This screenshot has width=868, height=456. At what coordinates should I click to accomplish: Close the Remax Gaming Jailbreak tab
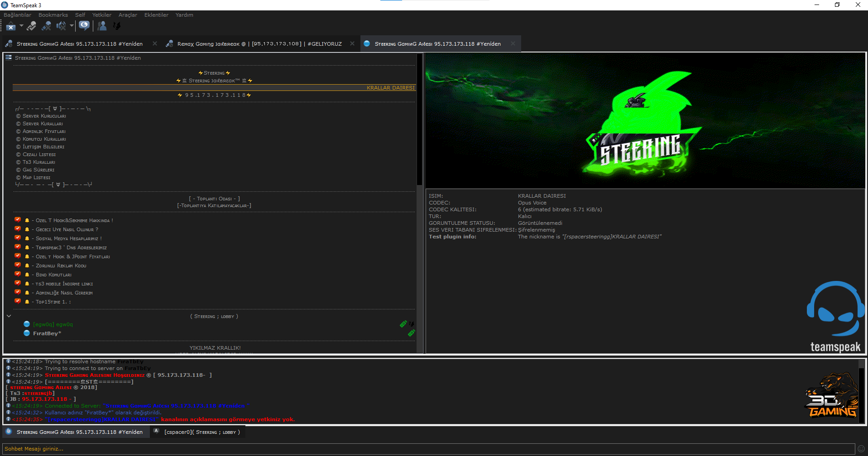[x=352, y=43]
